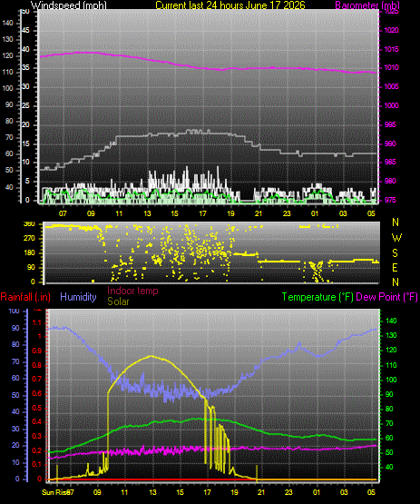
Task: Click the '1000' barometer axis value
Action: pyautogui.click(x=391, y=105)
